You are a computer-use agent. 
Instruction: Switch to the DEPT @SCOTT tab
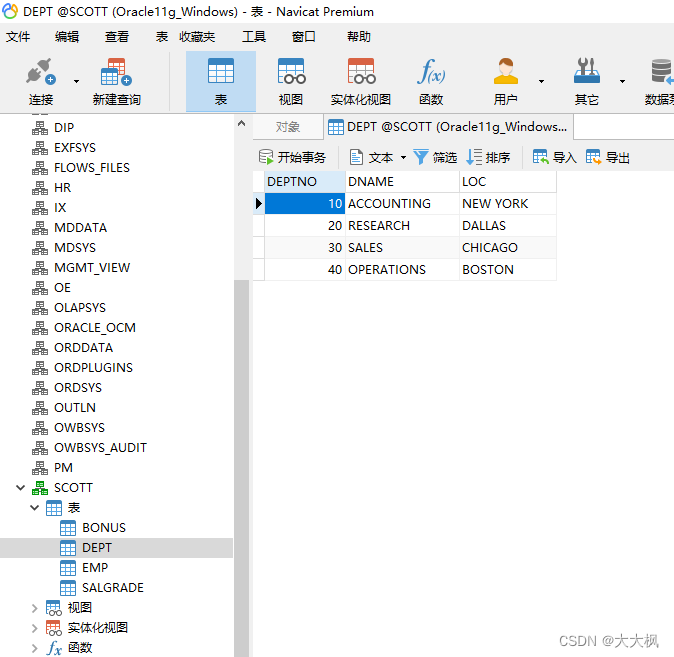tap(448, 127)
